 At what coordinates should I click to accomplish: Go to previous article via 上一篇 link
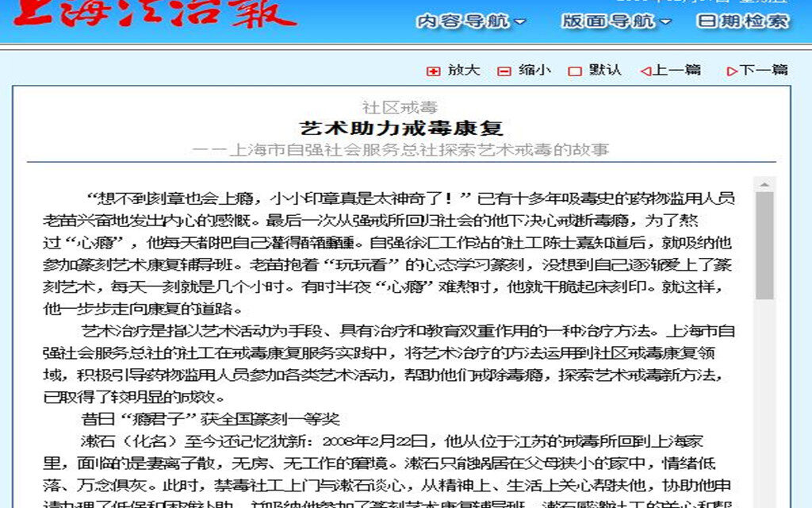676,71
